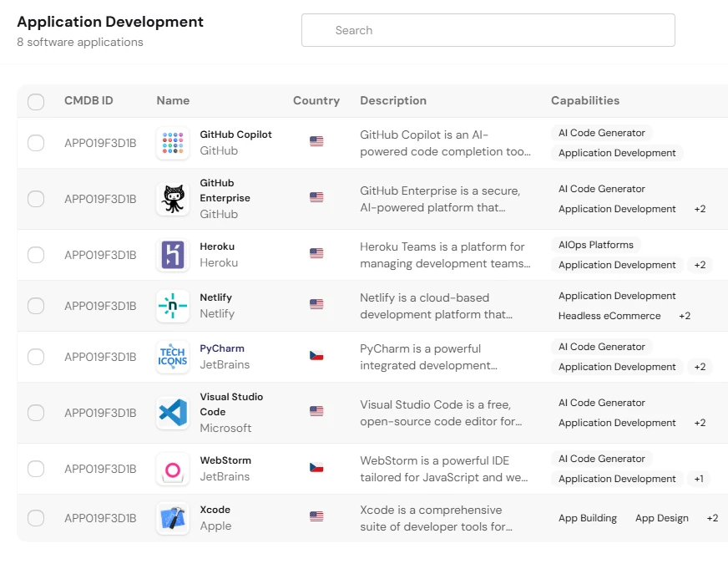This screenshot has height=569, width=728.
Task: Expand the +2 capabilities in Visual Studio Code row
Action: pos(700,423)
